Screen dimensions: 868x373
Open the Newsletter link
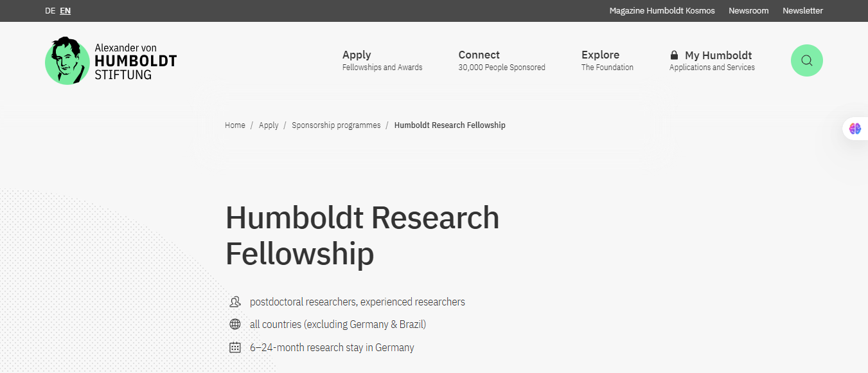802,11
